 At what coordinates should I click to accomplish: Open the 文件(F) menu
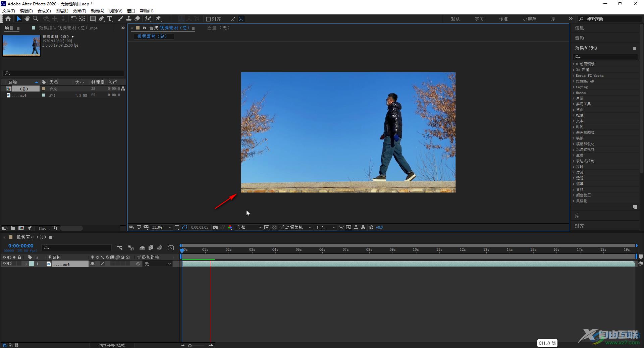point(9,11)
